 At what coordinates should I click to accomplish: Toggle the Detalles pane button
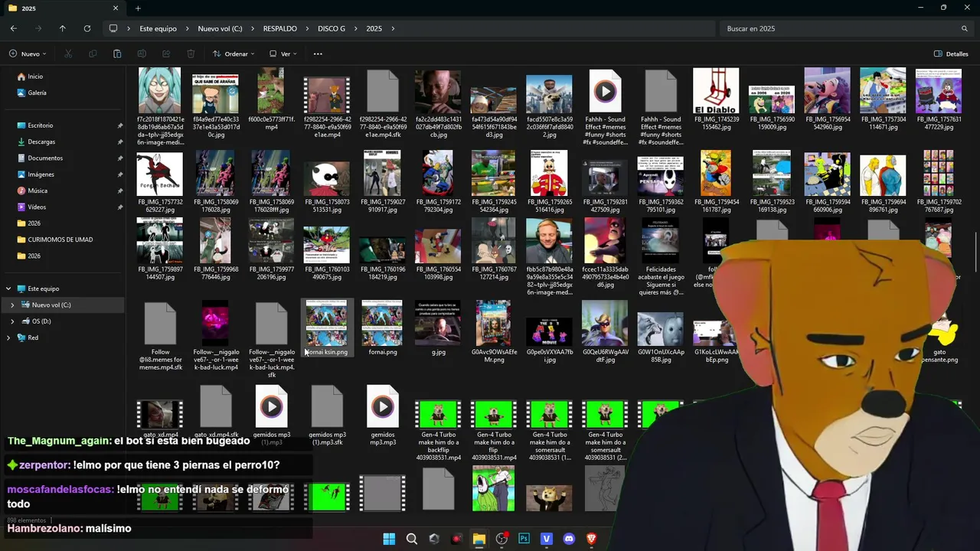tap(951, 54)
